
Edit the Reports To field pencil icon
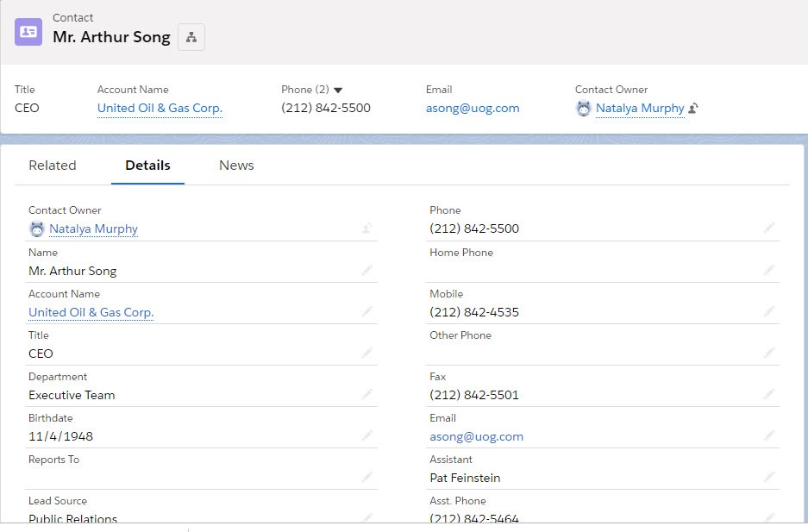[366, 477]
